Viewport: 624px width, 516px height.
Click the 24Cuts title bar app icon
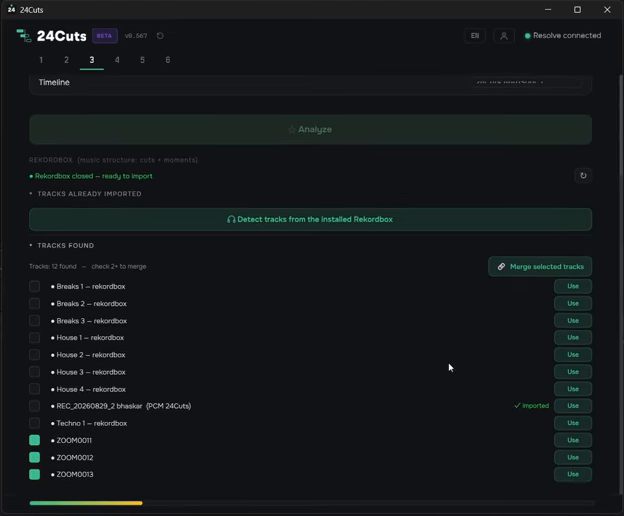(11, 10)
